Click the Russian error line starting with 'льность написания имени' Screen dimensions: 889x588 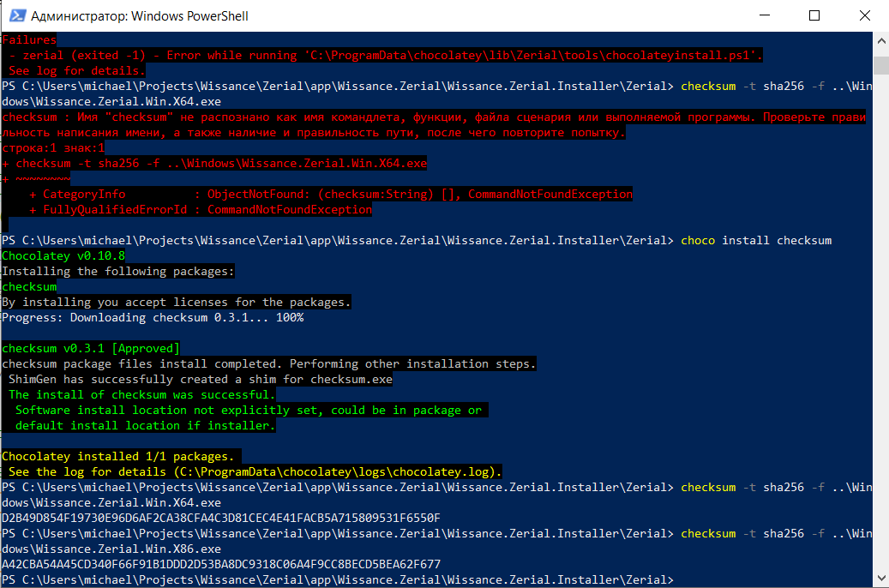(314, 133)
